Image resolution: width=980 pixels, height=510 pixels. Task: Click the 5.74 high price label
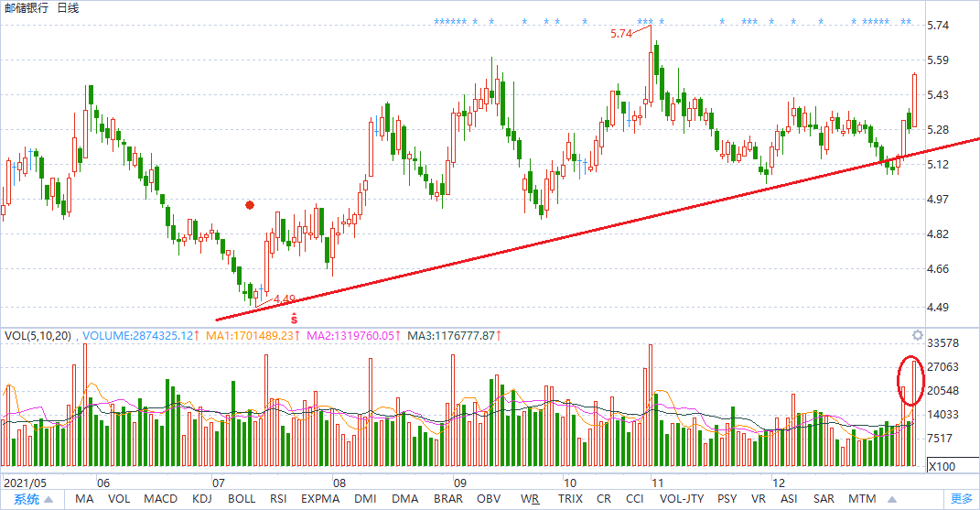pyautogui.click(x=621, y=34)
